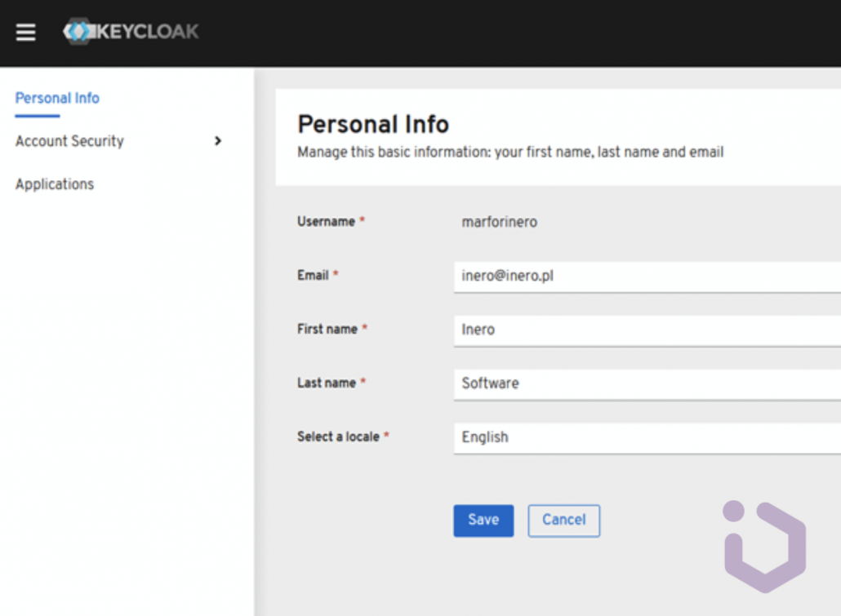The width and height of the screenshot is (841, 616).
Task: Click the Personal Info page heading
Action: [x=373, y=124]
